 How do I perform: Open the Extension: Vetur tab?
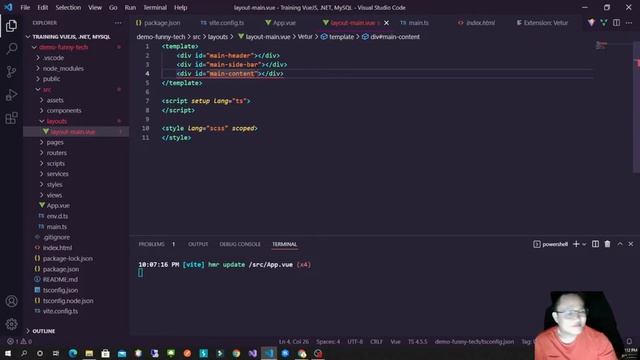coord(542,23)
